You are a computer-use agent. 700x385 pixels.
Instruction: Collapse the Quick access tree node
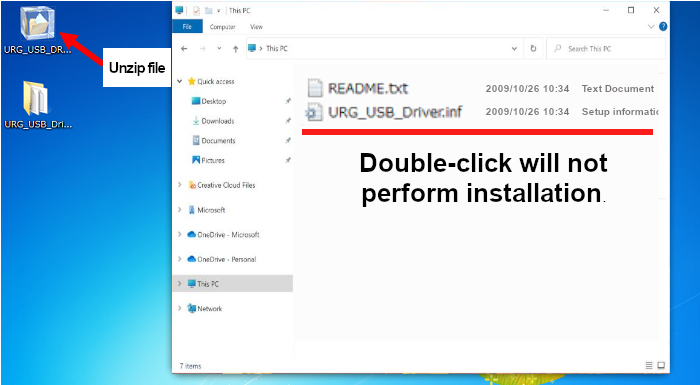pos(180,81)
